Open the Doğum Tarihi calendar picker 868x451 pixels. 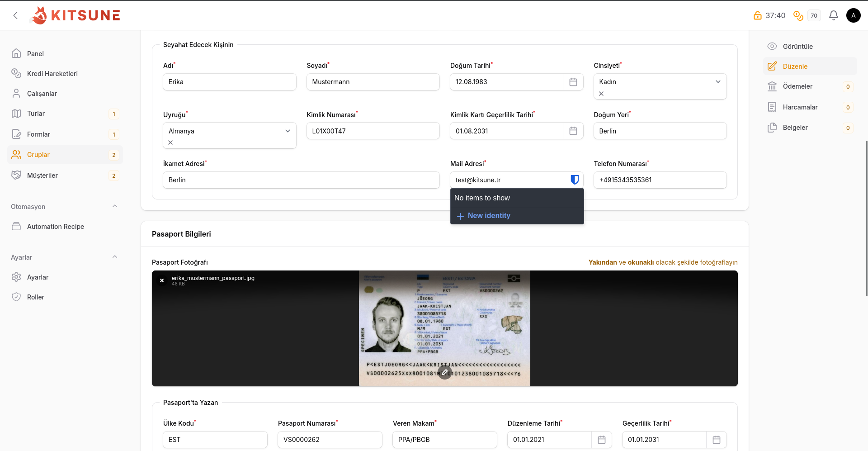[573, 82]
